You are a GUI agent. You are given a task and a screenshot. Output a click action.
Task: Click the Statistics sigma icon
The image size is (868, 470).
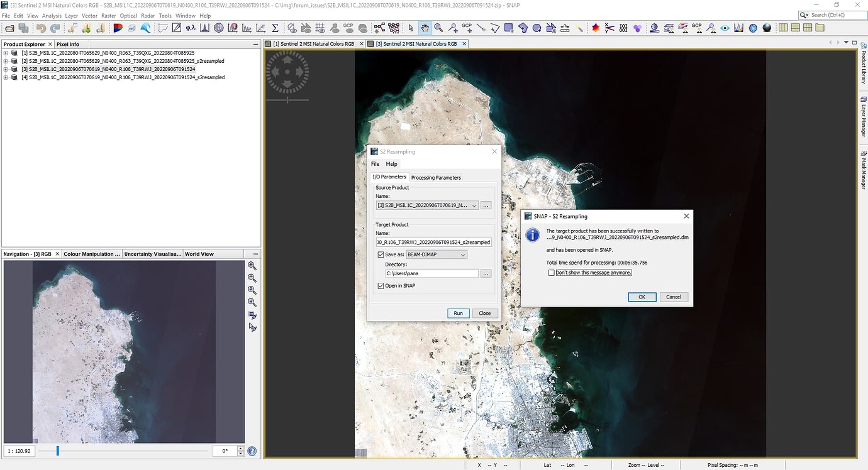pyautogui.click(x=275, y=27)
